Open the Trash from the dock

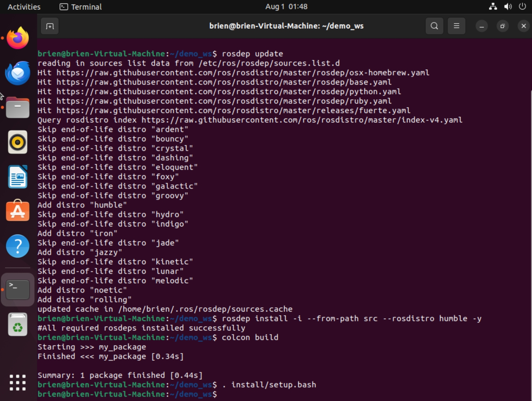point(17,324)
